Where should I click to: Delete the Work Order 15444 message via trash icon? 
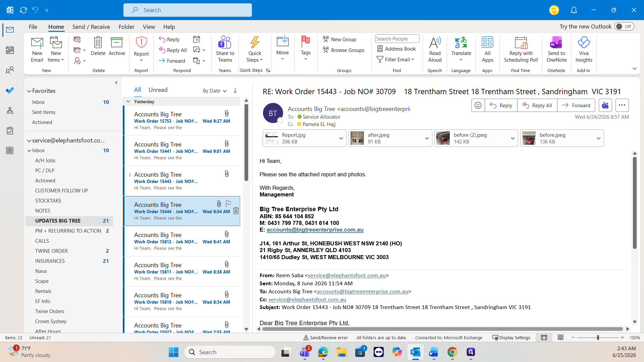tap(236, 211)
